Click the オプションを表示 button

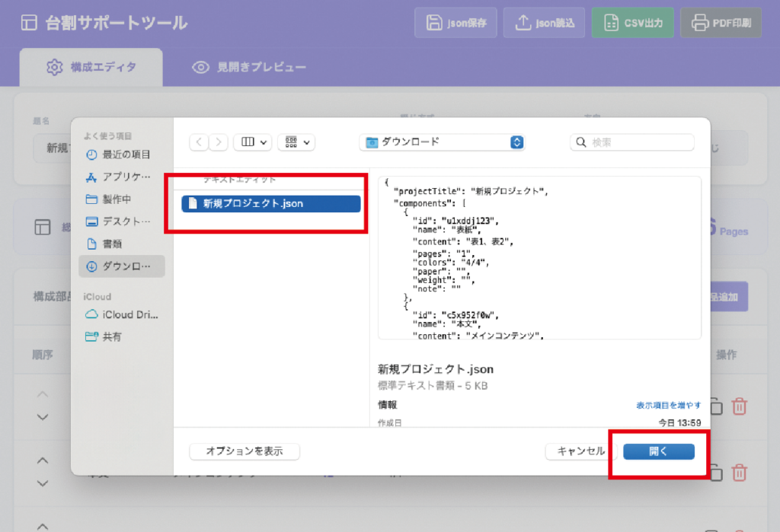(245, 451)
